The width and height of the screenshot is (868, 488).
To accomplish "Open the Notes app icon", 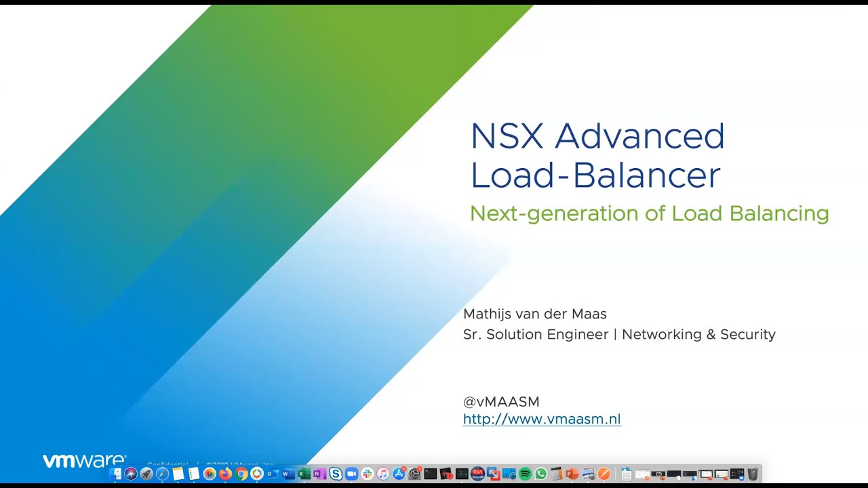I will point(178,474).
